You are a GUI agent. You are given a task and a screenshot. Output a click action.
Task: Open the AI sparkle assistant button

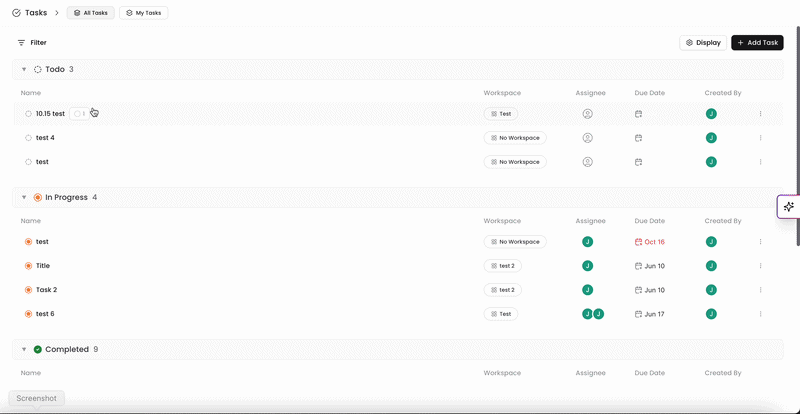(789, 207)
